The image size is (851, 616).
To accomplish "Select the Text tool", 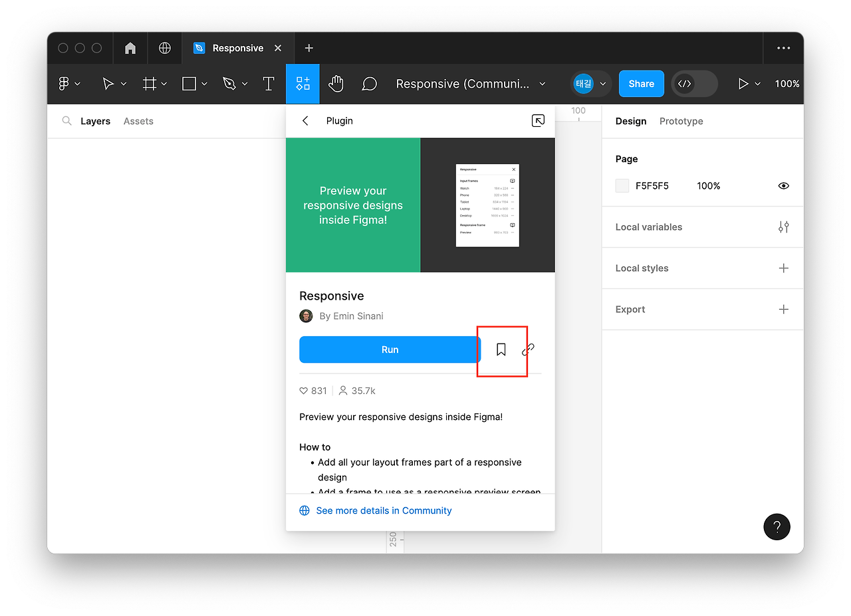I will point(269,84).
